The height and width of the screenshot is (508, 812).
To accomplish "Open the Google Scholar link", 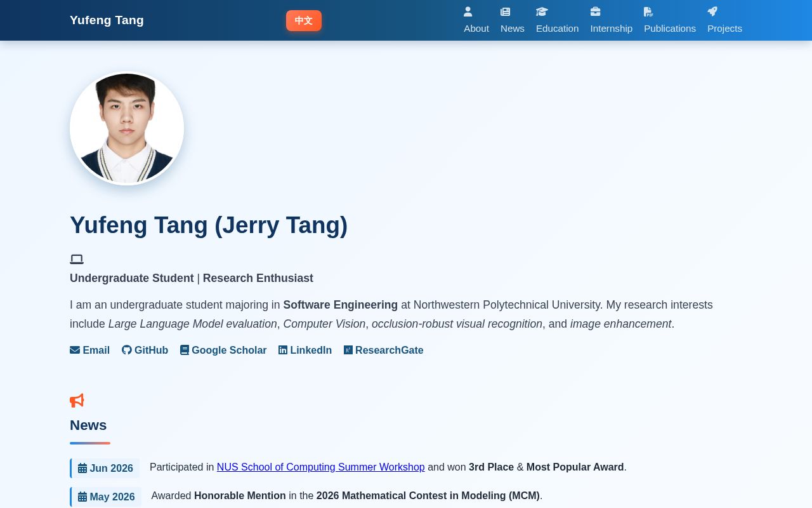I will [223, 350].
